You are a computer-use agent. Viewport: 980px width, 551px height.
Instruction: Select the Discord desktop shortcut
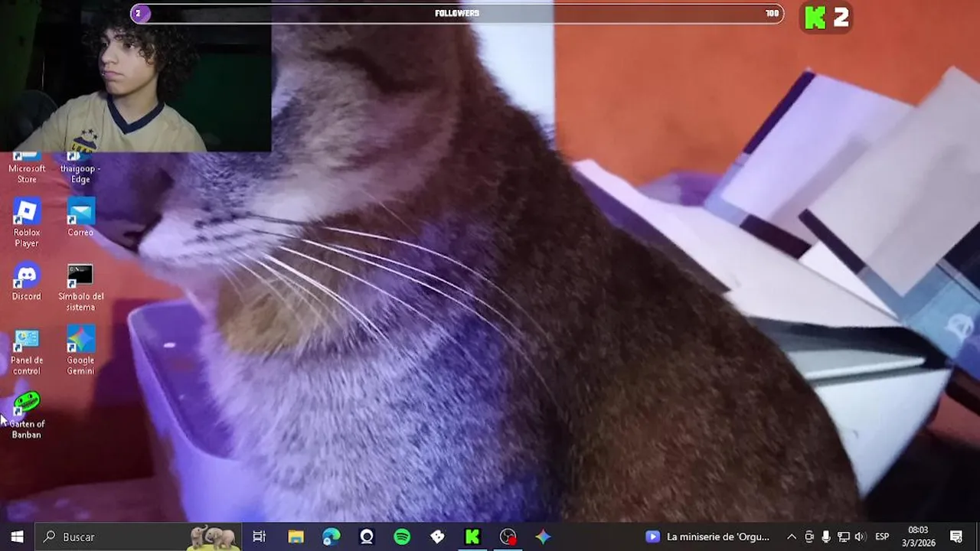click(x=27, y=282)
